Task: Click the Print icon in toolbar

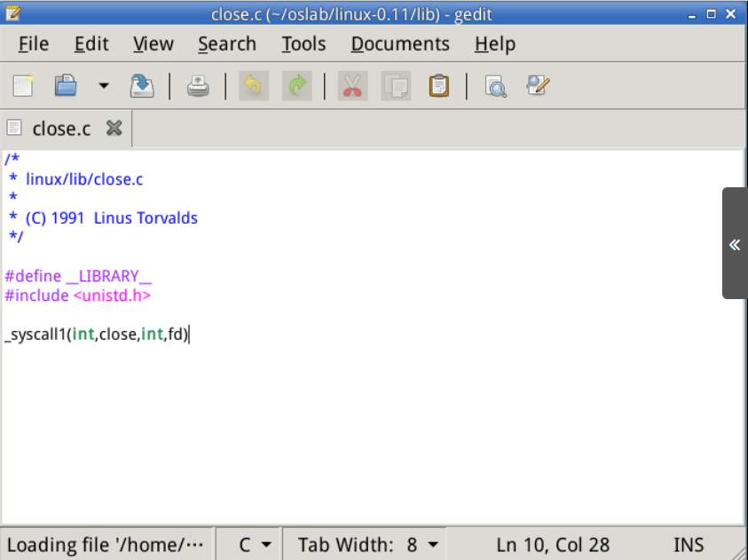Action: click(198, 86)
